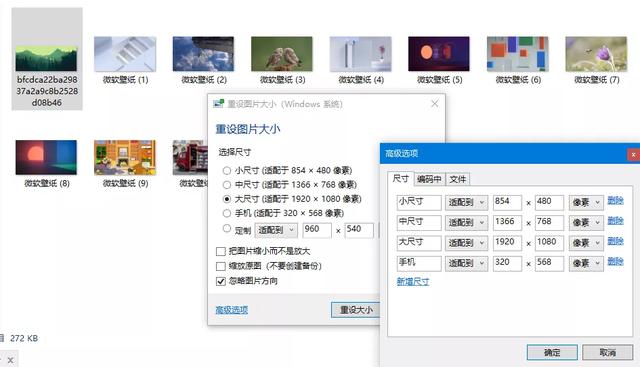The image size is (640, 367).
Task: Click the 手机 name field
Action: [x=419, y=263]
